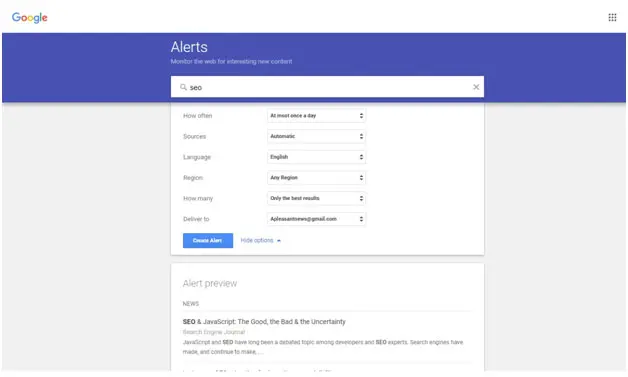Open the 'How often' dropdown
This screenshot has width=628, height=377.
(316, 116)
